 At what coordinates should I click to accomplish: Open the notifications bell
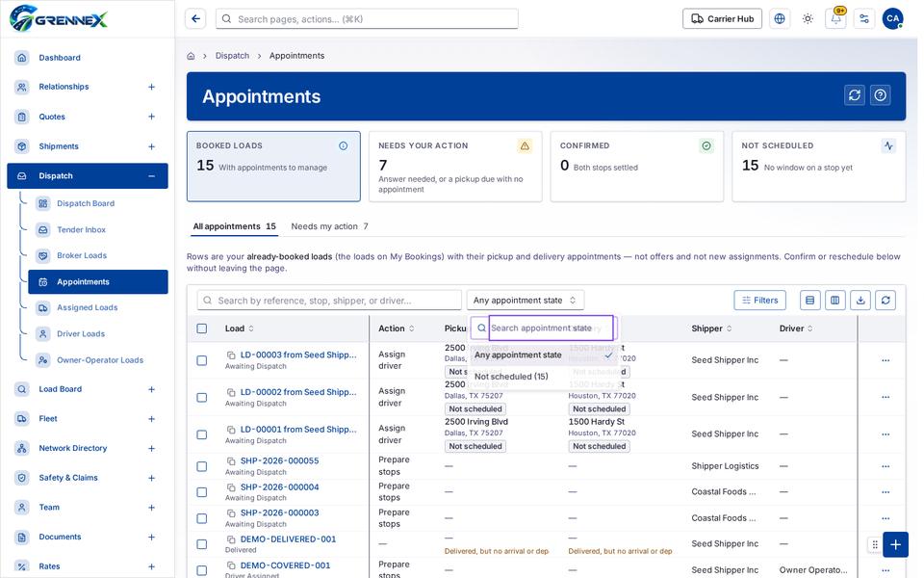click(835, 19)
